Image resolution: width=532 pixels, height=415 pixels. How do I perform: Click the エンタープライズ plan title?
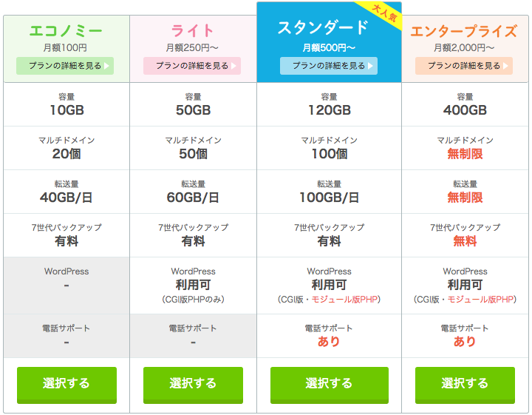(x=464, y=31)
